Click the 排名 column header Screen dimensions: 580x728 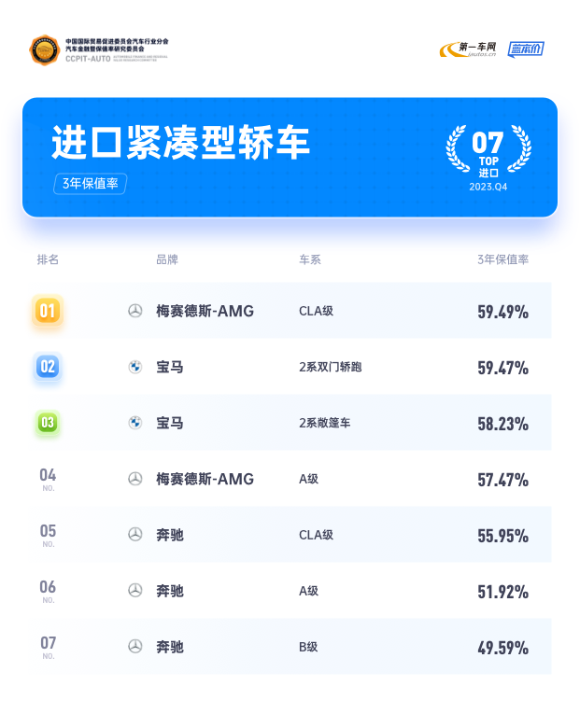48,259
